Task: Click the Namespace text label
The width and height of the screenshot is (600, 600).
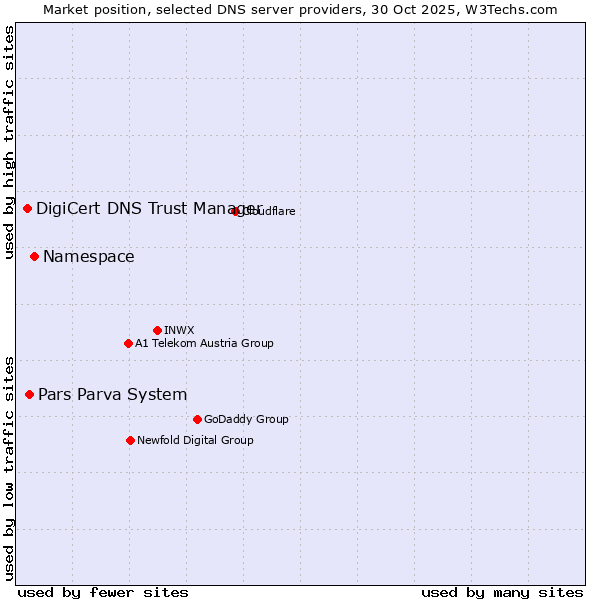Action: [88, 257]
